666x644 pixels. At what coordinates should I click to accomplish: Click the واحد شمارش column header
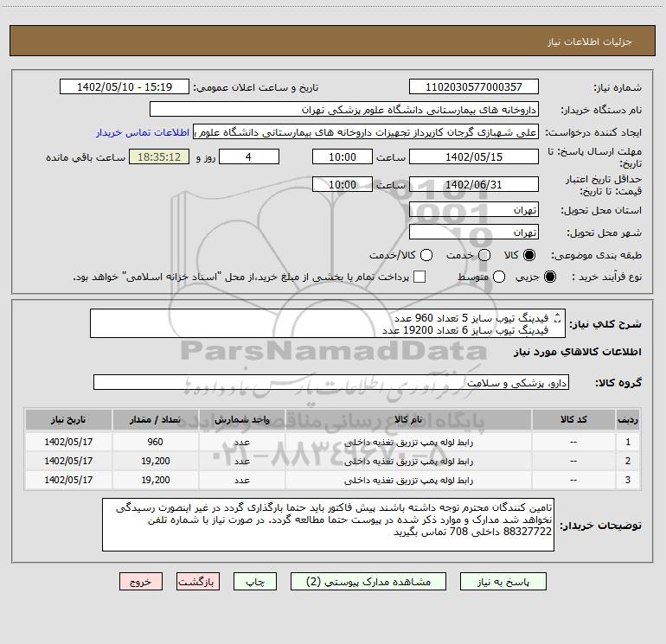241,419
